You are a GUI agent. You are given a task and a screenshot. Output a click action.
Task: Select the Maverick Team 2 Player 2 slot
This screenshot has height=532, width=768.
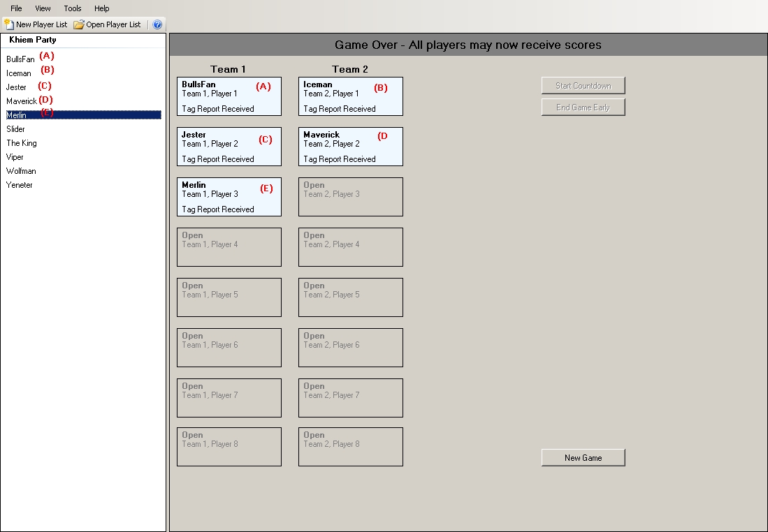click(350, 147)
